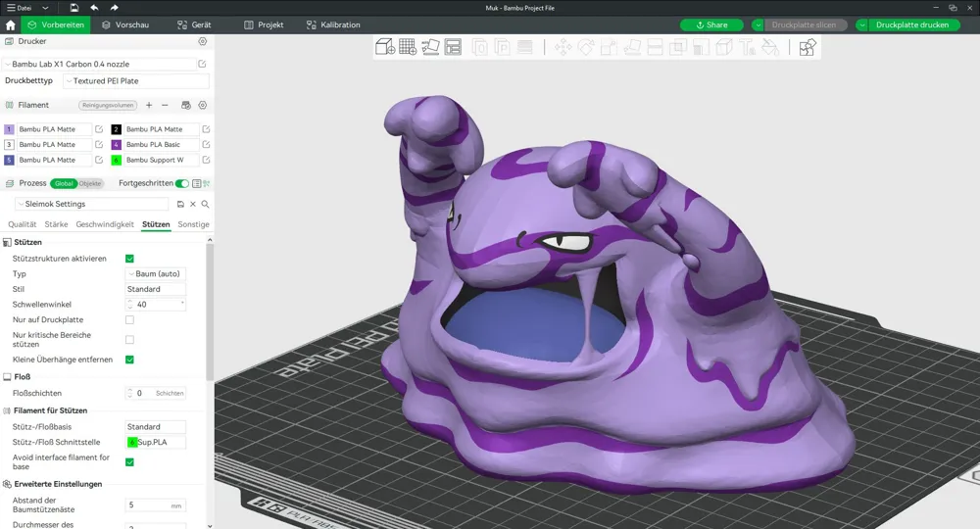The image size is (980, 529).
Task: Select the Rotate tool icon
Action: pos(586,47)
